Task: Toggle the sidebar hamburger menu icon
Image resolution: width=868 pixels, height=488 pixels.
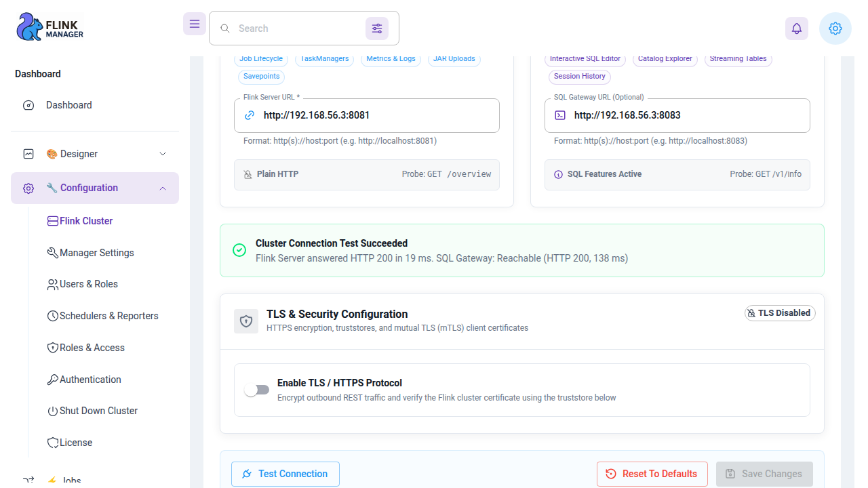Action: pyautogui.click(x=195, y=24)
